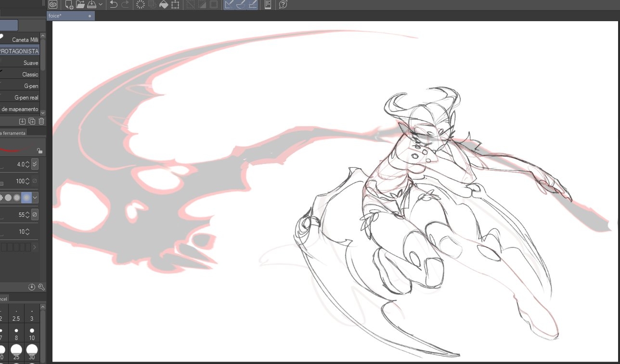Image resolution: width=620 pixels, height=364 pixels.
Task: Toggle the brush size lock icon
Action: coord(39,151)
